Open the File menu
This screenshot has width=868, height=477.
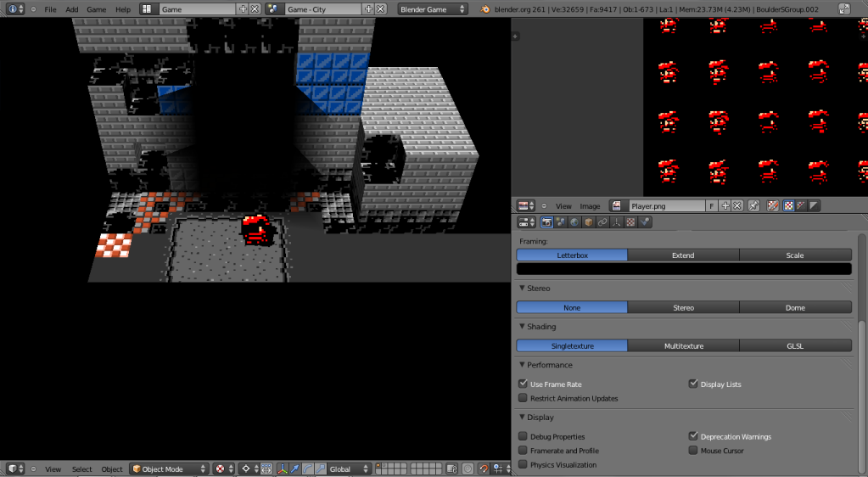pos(50,9)
